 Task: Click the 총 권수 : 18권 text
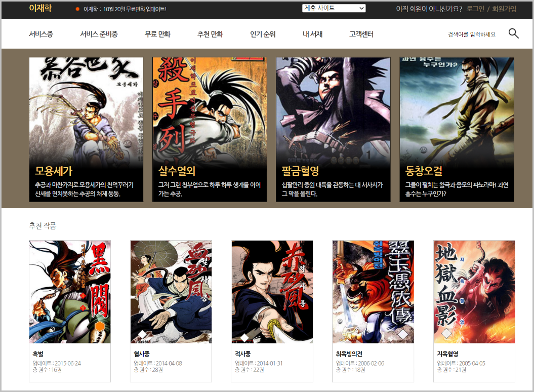(x=350, y=370)
